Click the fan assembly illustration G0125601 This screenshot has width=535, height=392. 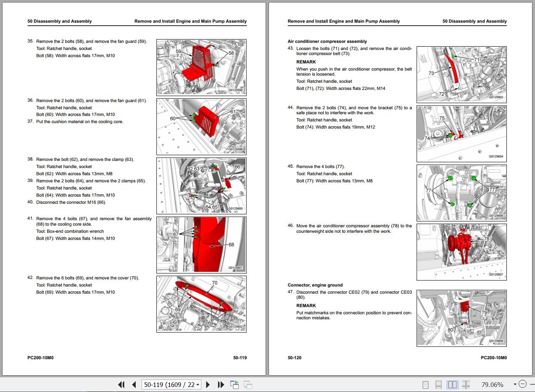pyautogui.click(x=201, y=245)
